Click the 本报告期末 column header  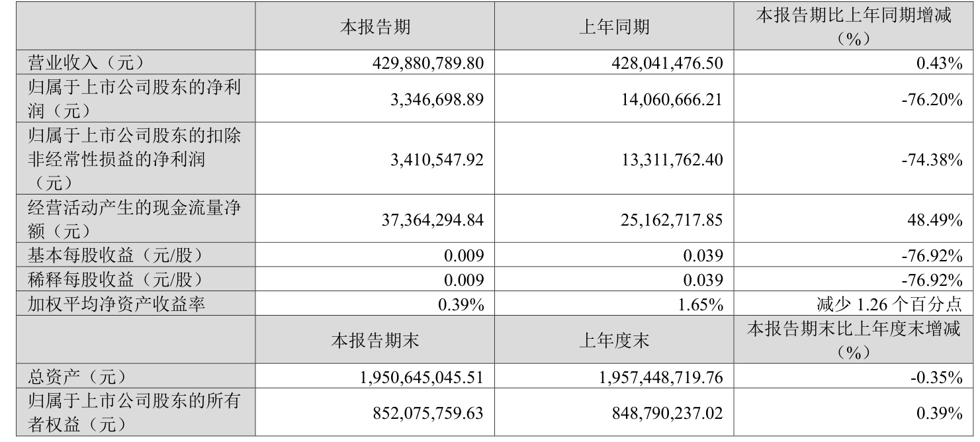(x=375, y=341)
